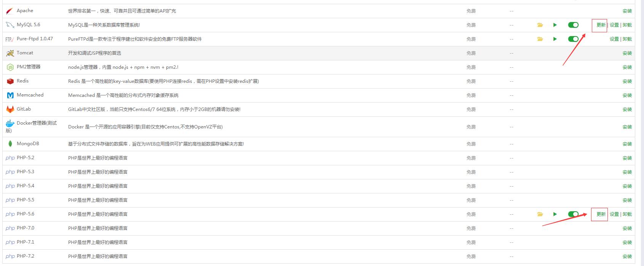Image resolution: width=644 pixels, height=266 pixels.
Task: Open 设置 for Pure-Ftpd 1.0.47
Action: (x=614, y=39)
